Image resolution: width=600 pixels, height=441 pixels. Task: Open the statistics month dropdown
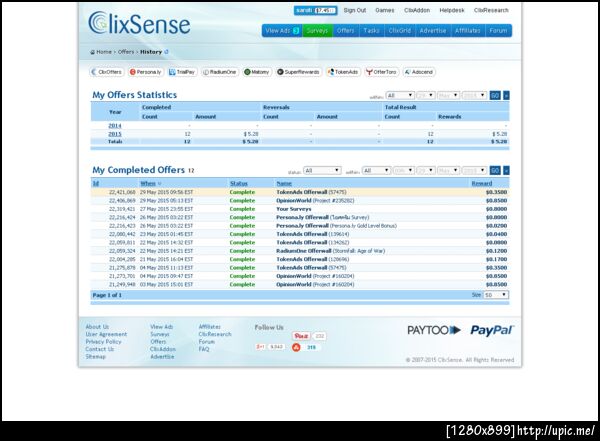(x=448, y=95)
